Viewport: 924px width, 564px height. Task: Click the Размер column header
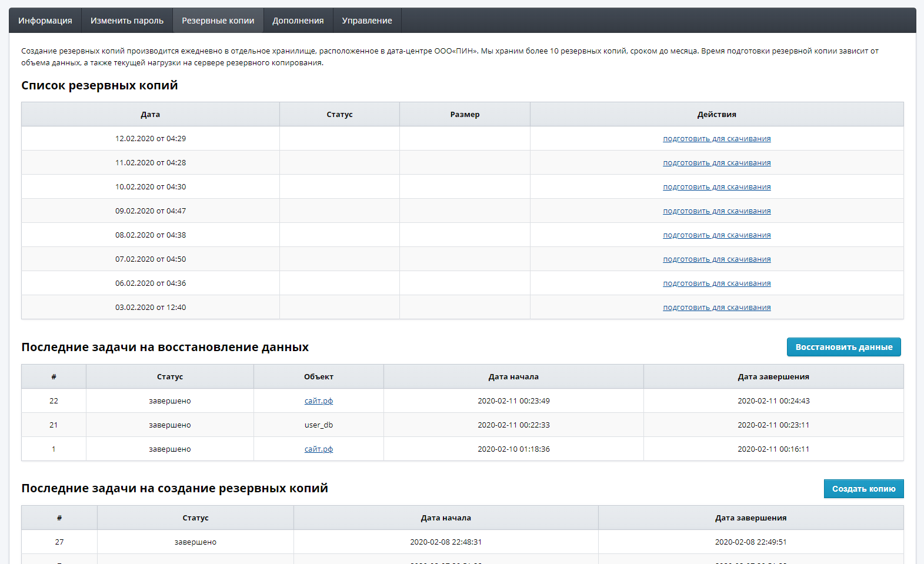point(465,115)
